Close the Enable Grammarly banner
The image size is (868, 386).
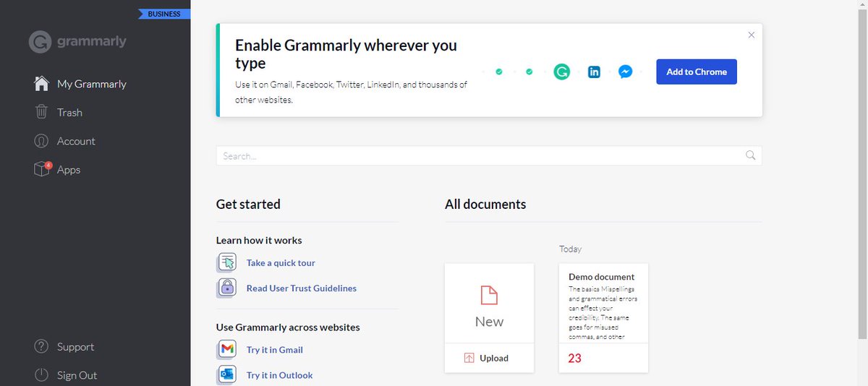point(751,35)
